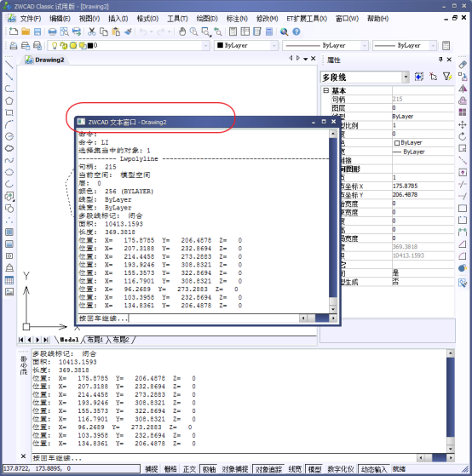Select the Move tool in modify toolbar
The height and width of the screenshot is (476, 472).
point(463,124)
